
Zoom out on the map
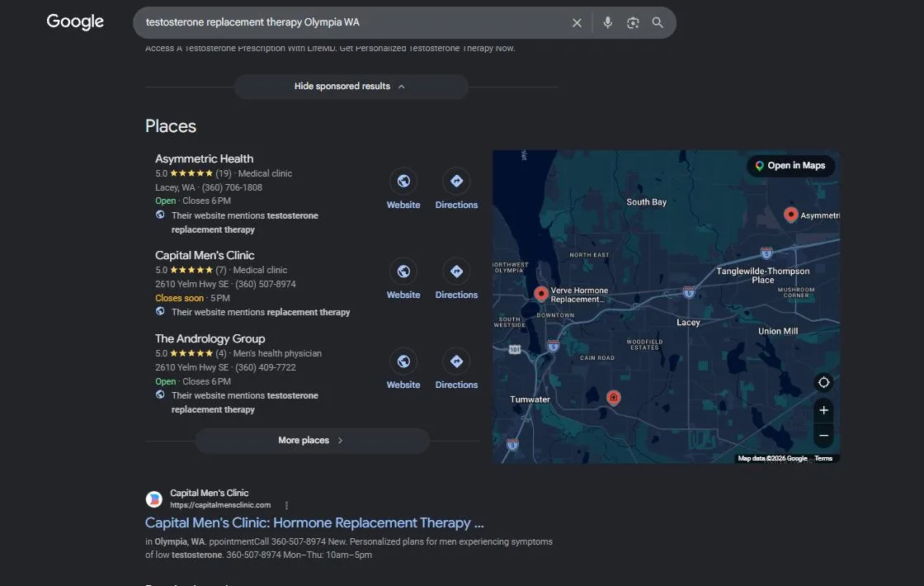coord(824,436)
